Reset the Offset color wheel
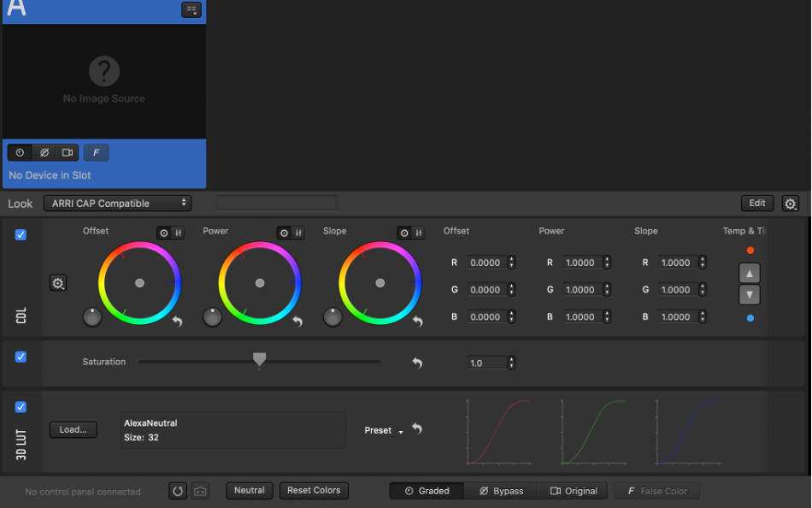 pyautogui.click(x=177, y=322)
